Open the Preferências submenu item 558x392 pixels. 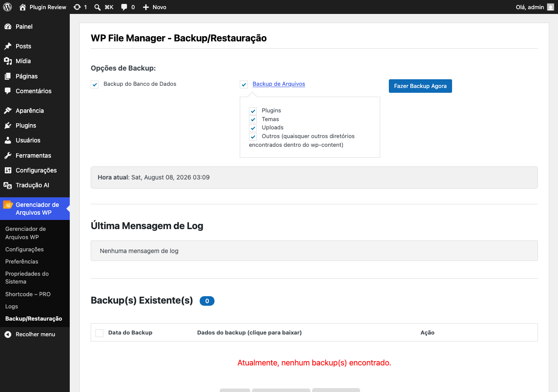tap(22, 262)
